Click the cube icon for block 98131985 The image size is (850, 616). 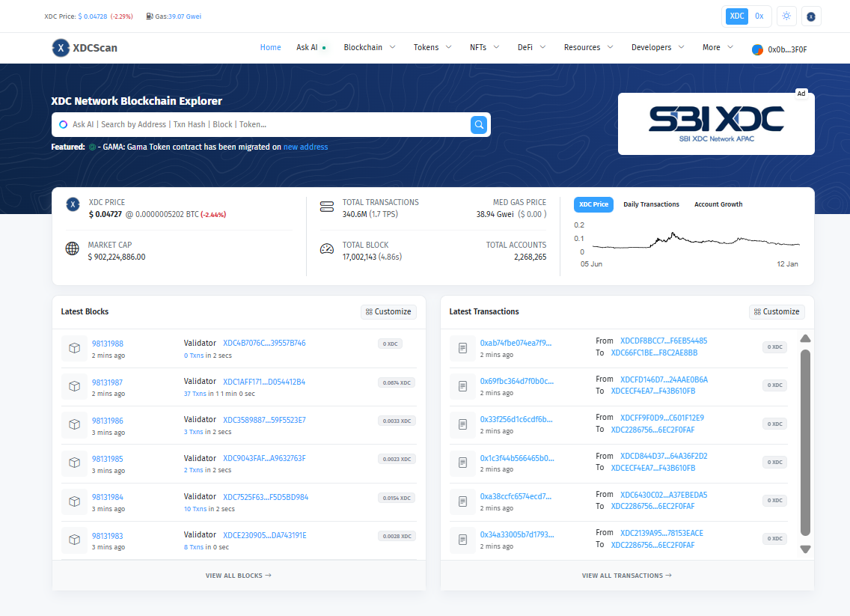click(74, 463)
